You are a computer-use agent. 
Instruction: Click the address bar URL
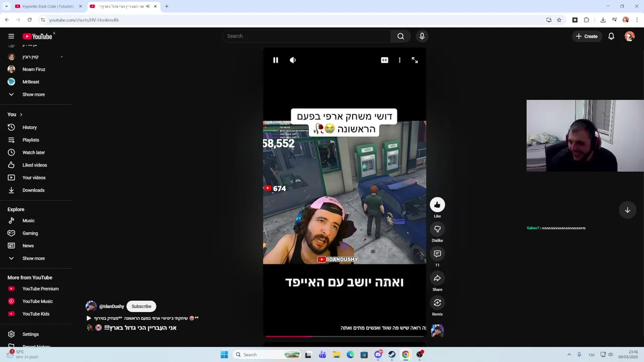pyautogui.click(x=84, y=20)
